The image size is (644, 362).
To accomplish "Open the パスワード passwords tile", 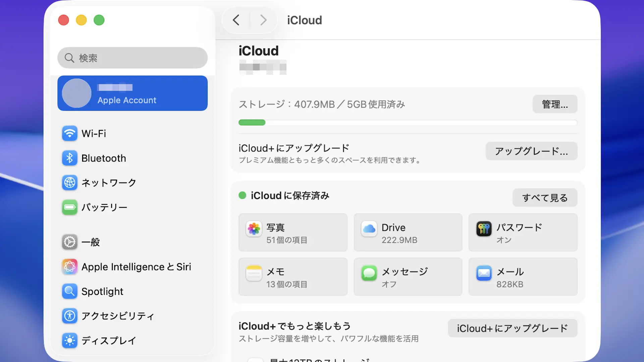I will point(523,233).
